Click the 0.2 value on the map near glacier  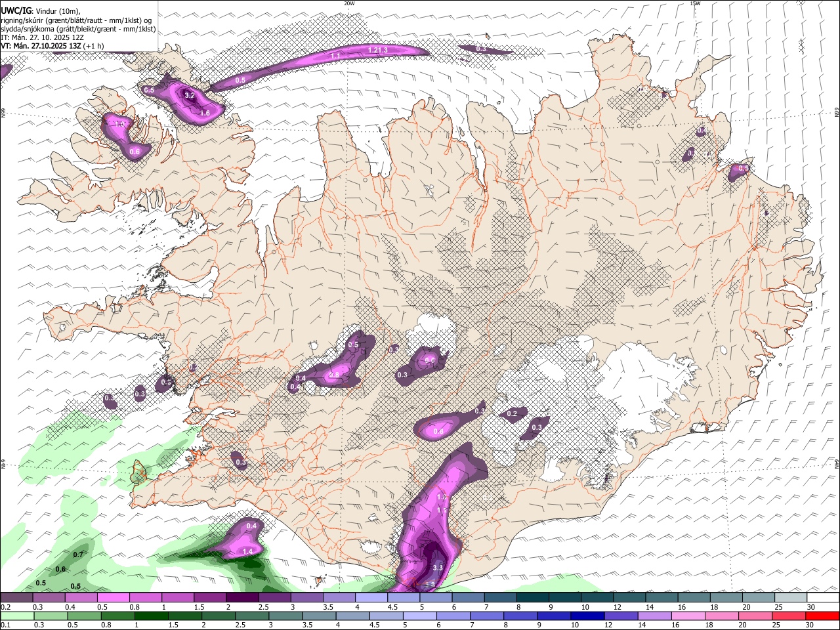click(513, 413)
